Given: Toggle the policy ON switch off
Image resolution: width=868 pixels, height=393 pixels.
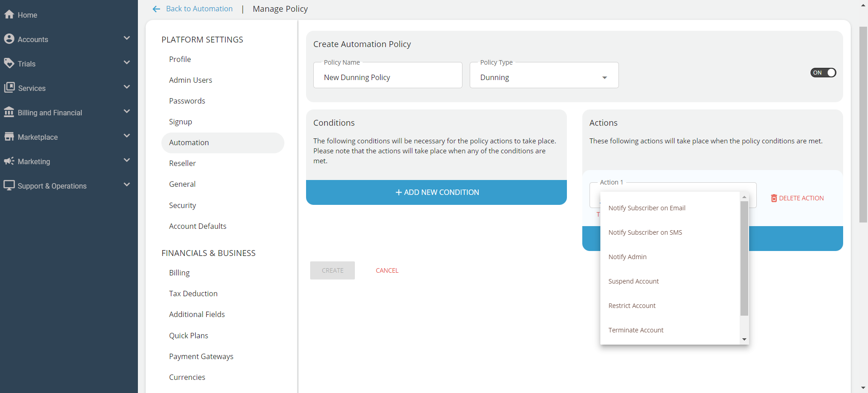Looking at the screenshot, I should (823, 73).
